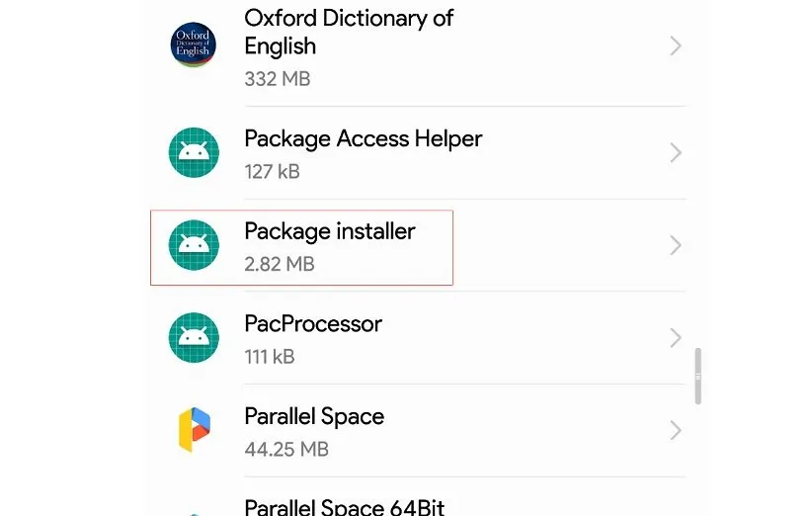Image resolution: width=812 pixels, height=516 pixels.
Task: Tap the Package Access Helper Android icon
Action: pos(194,152)
